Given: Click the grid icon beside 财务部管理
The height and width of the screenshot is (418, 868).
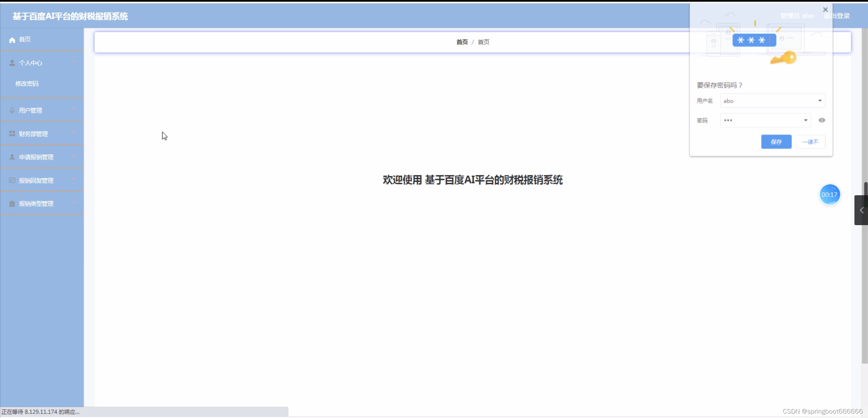Looking at the screenshot, I should (x=12, y=134).
